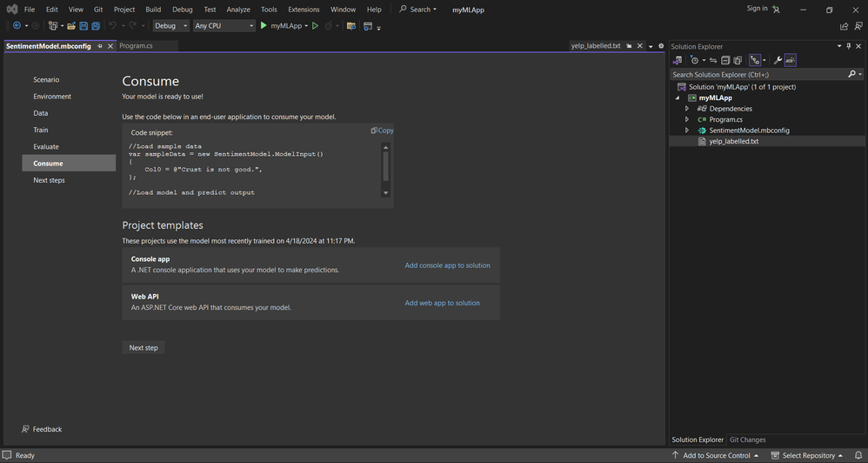868x463 pixels.
Task: Start Without Debugging outlined play icon
Action: click(315, 25)
